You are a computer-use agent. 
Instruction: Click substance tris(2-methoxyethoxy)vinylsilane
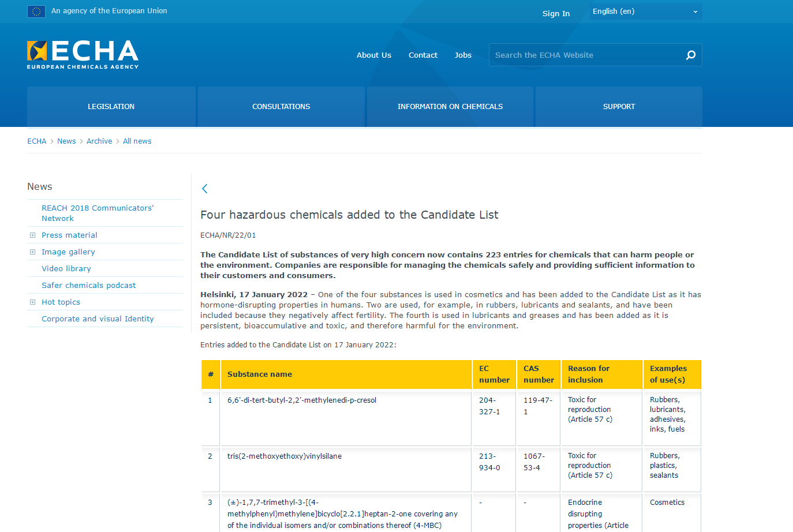click(x=285, y=456)
